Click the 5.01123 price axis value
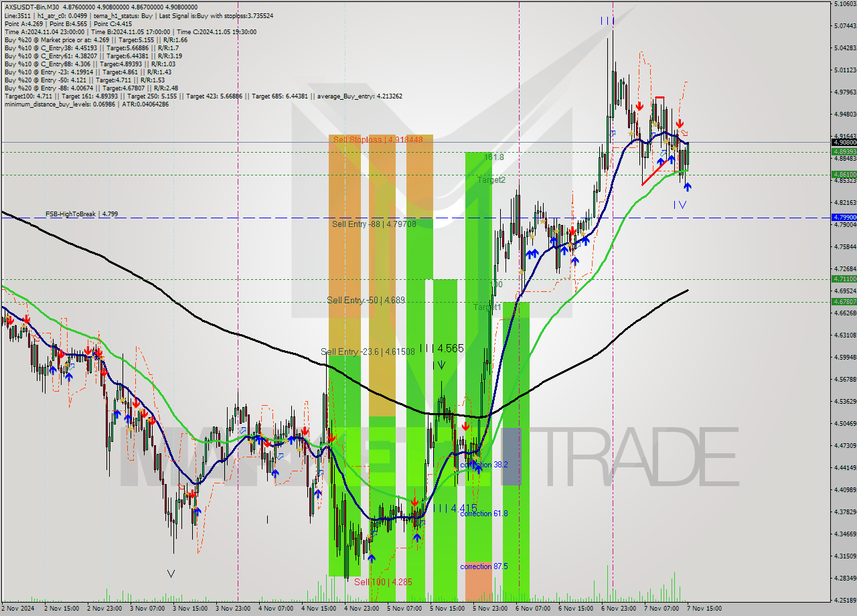 [x=846, y=70]
